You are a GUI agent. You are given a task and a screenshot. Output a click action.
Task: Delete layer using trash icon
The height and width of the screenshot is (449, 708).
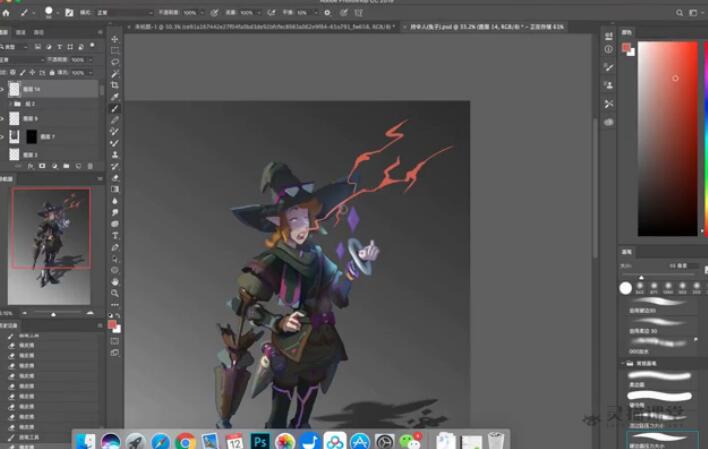pos(90,166)
